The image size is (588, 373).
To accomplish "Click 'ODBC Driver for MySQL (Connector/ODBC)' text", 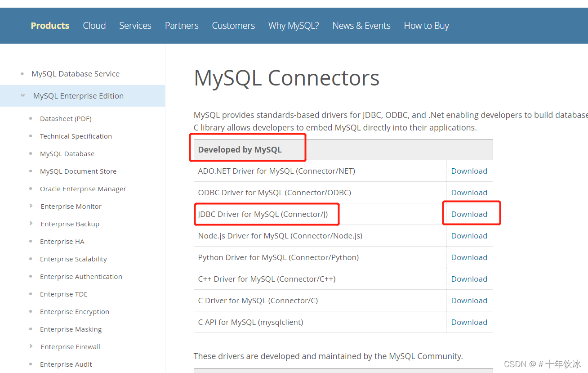I will [x=274, y=193].
